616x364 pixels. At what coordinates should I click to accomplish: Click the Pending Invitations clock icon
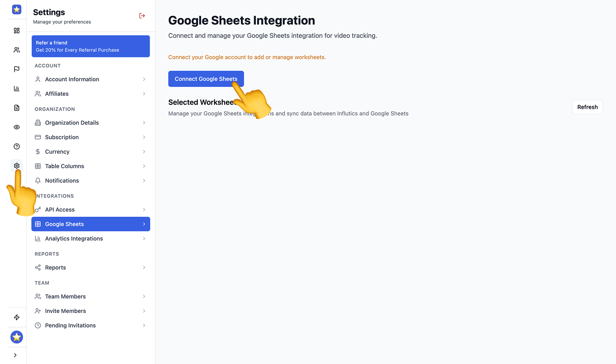pyautogui.click(x=38, y=325)
